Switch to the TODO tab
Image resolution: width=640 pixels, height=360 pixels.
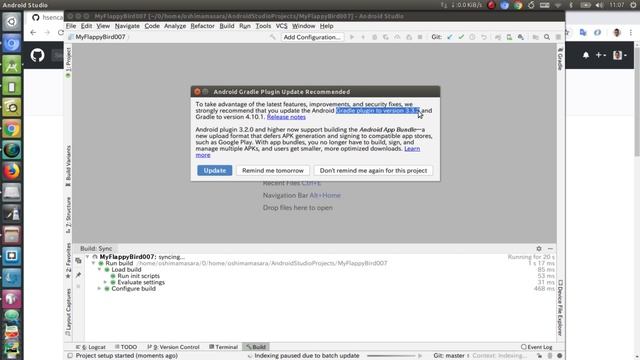[126, 347]
